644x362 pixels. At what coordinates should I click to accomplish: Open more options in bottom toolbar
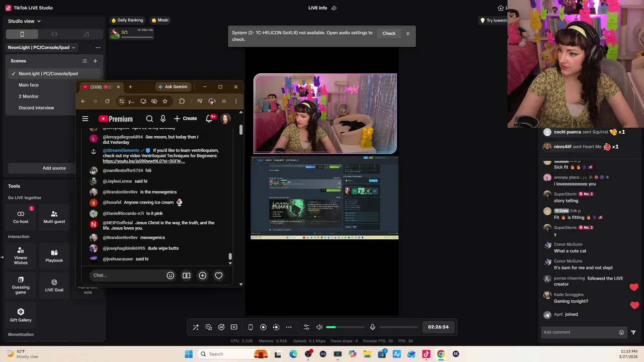pos(289,327)
